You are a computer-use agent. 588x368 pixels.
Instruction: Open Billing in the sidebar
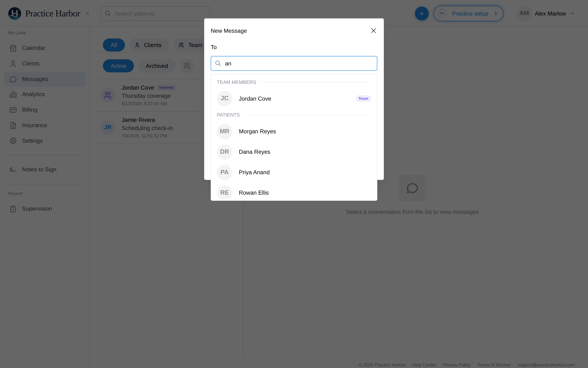45,110
